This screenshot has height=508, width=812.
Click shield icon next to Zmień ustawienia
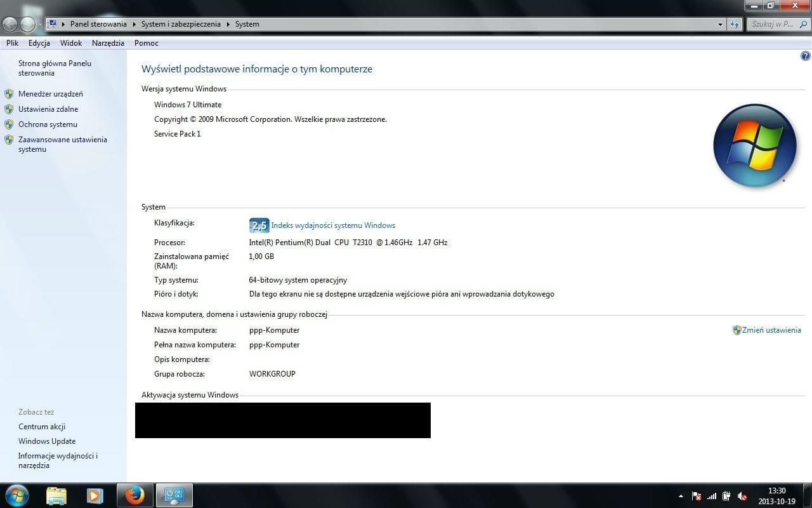click(737, 330)
